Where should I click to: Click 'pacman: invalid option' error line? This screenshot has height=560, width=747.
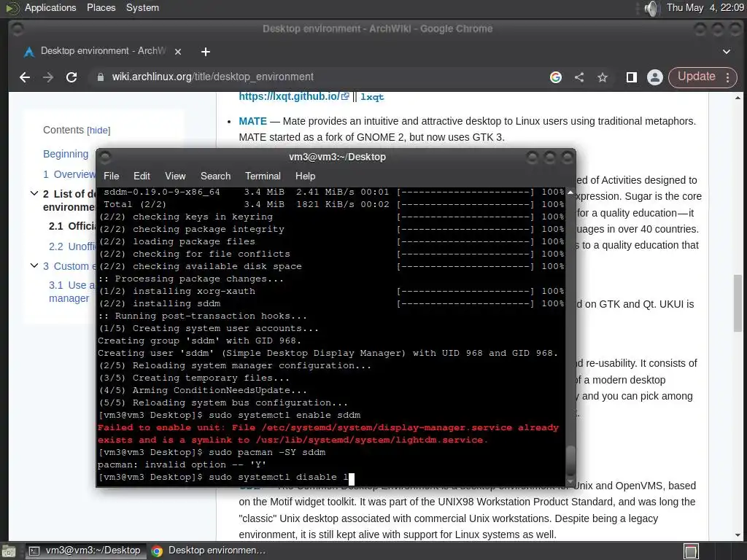pyautogui.click(x=182, y=464)
